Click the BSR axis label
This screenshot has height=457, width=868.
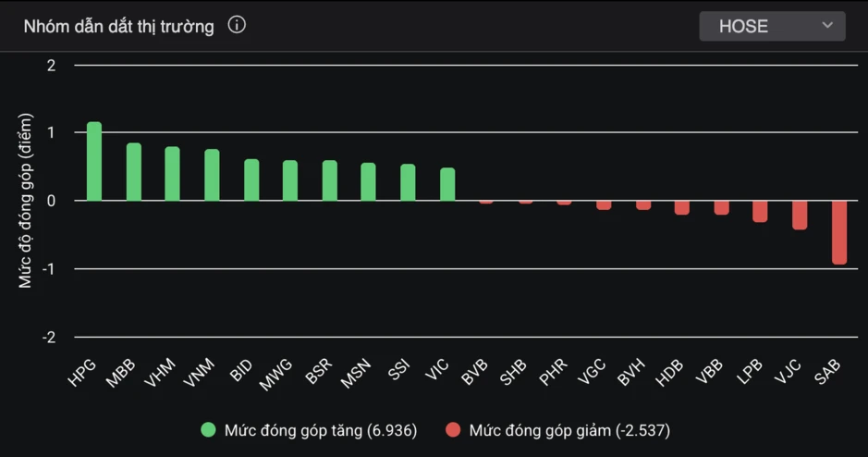[x=319, y=372]
